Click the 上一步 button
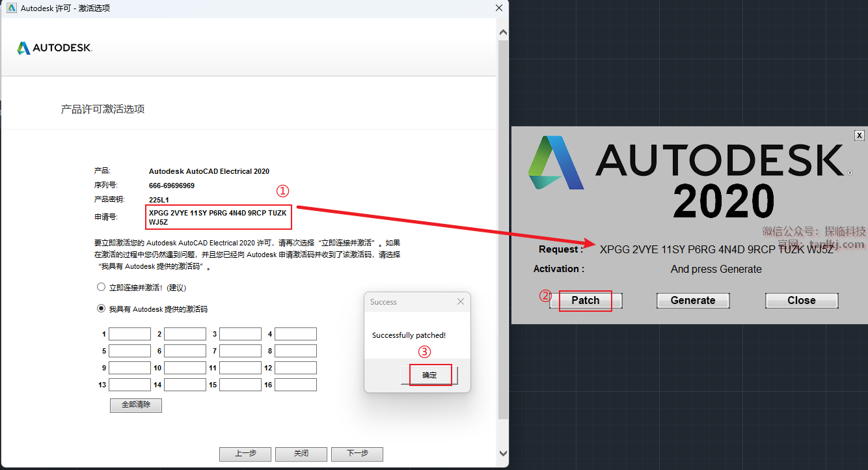 pos(245,454)
